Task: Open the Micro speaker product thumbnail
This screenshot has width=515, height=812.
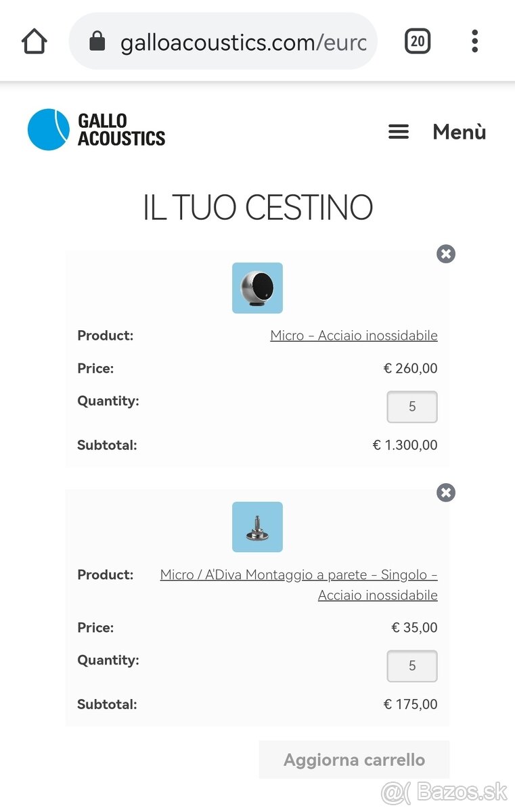Action: pyautogui.click(x=257, y=288)
